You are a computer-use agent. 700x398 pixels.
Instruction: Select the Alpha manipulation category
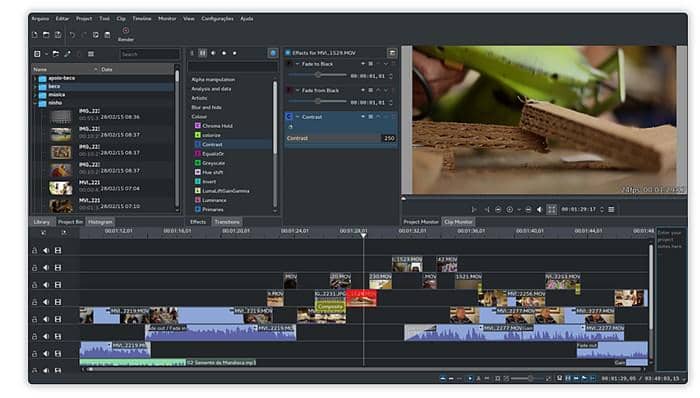coord(213,79)
